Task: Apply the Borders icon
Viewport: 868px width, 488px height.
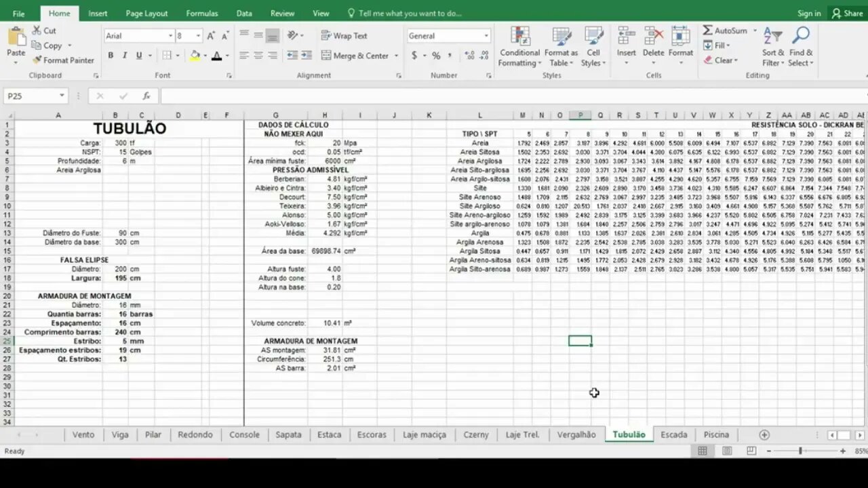Action: tap(167, 56)
